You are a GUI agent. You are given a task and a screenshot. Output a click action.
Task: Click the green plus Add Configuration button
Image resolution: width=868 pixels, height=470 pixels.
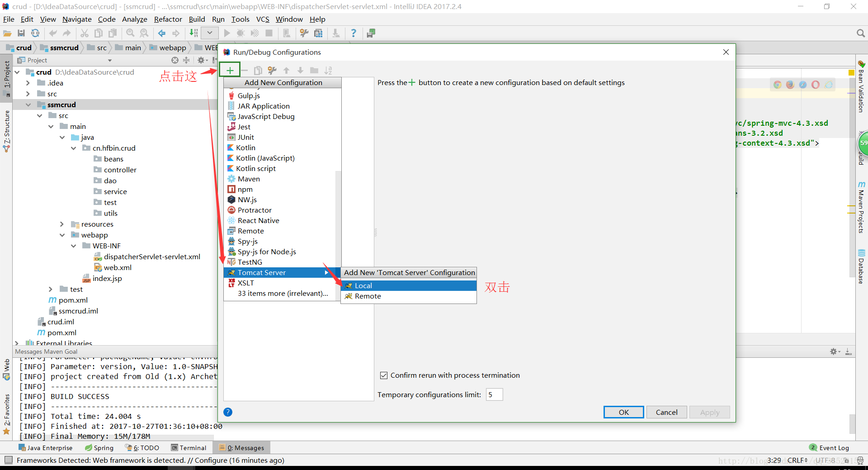[230, 70]
